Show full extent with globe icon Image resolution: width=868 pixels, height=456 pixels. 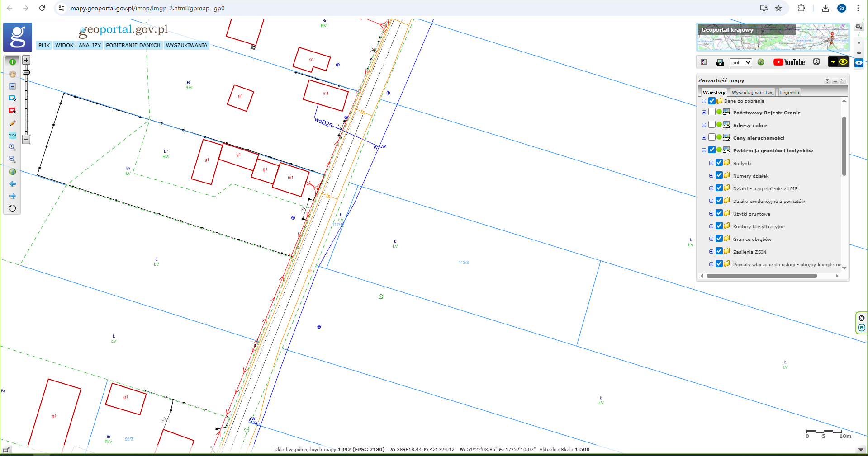pyautogui.click(x=13, y=172)
